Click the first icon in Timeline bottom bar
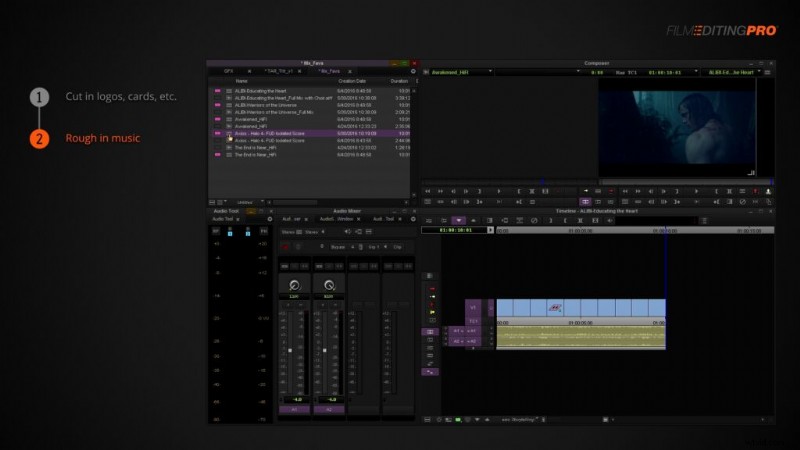Image resolution: width=800 pixels, height=450 pixels. coord(428,419)
